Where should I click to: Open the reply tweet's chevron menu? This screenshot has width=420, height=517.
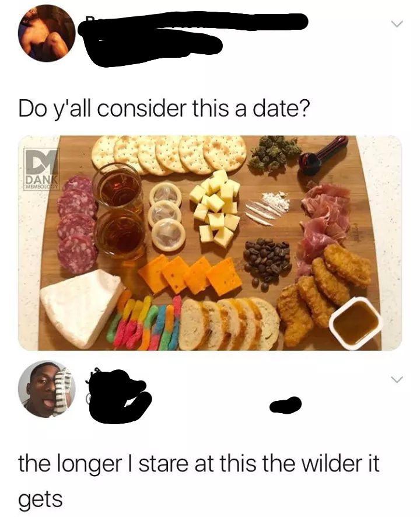[396, 379]
